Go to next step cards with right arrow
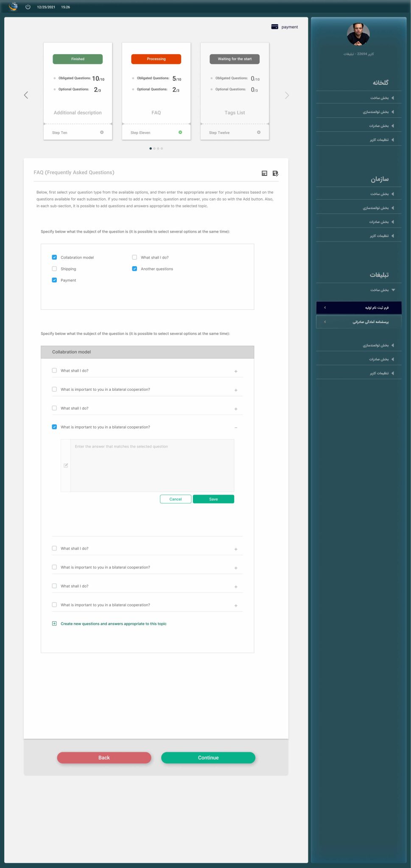The image size is (411, 868). [x=287, y=95]
